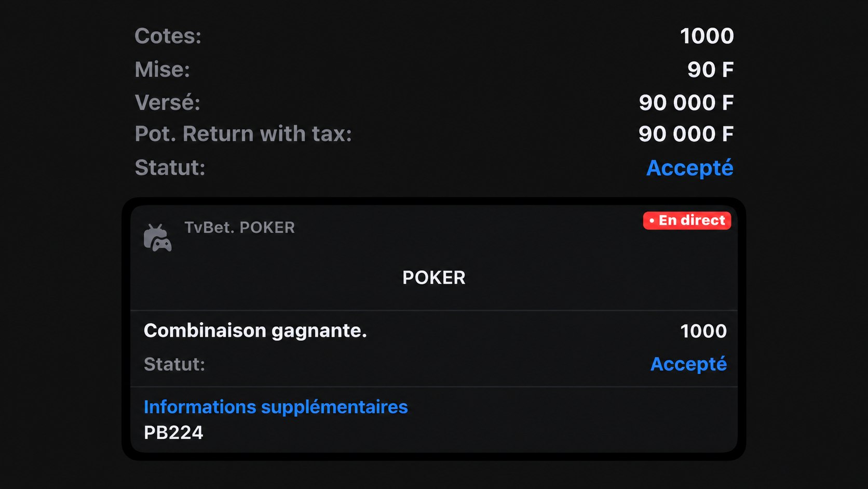868x489 pixels.
Task: Click the Mise: label
Action: (x=162, y=70)
